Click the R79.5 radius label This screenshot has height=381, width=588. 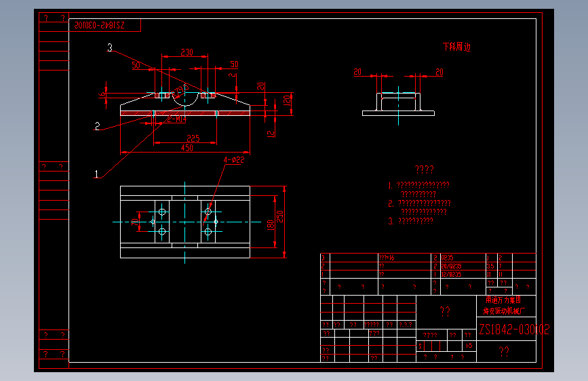(x=180, y=90)
